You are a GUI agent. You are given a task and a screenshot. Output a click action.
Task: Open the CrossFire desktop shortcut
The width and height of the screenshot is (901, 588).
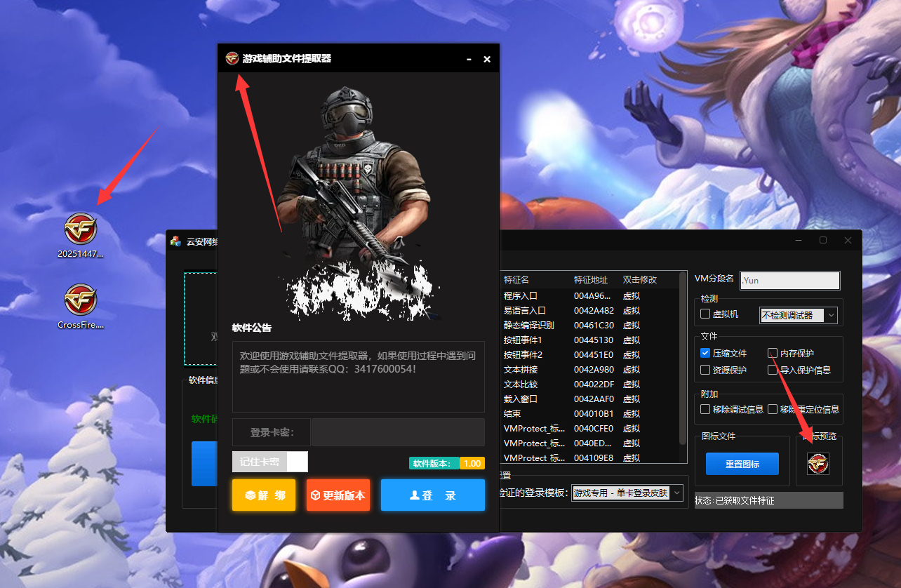(x=81, y=307)
